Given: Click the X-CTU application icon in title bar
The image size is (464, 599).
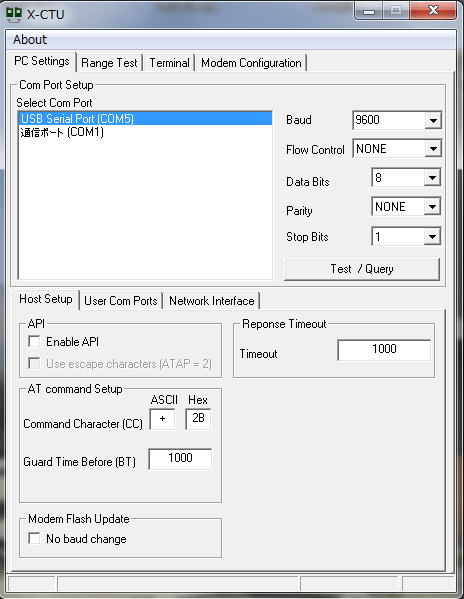Looking at the screenshot, I should (x=14, y=15).
